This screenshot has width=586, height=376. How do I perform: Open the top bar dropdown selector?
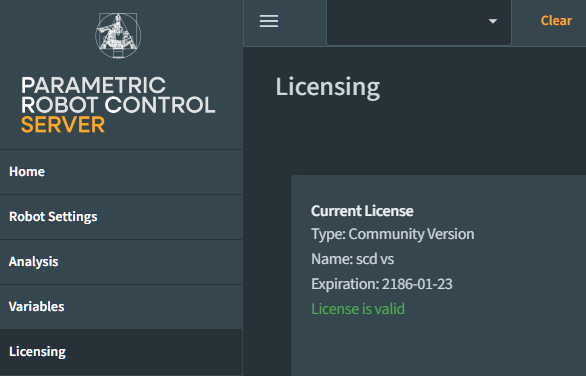(419, 22)
